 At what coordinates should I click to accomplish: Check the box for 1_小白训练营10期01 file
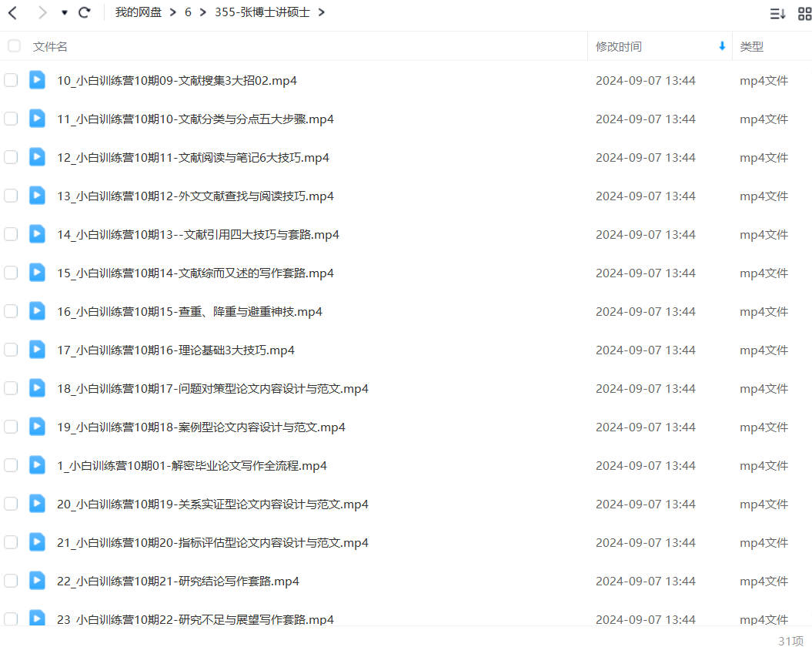[11, 465]
